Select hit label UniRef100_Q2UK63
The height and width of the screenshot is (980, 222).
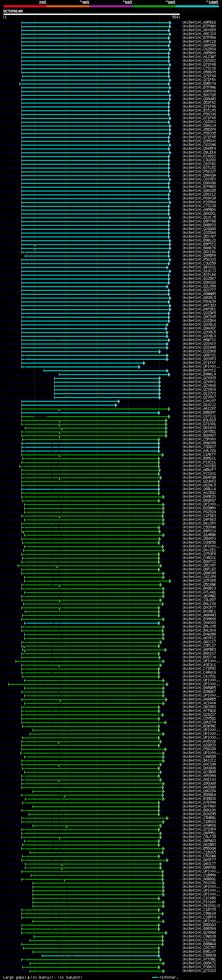[x=199, y=481]
